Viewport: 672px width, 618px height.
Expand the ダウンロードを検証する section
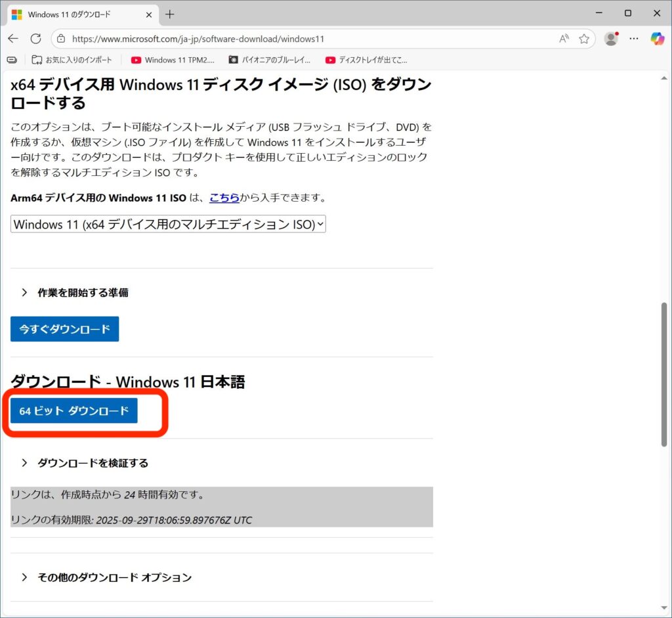(93, 463)
